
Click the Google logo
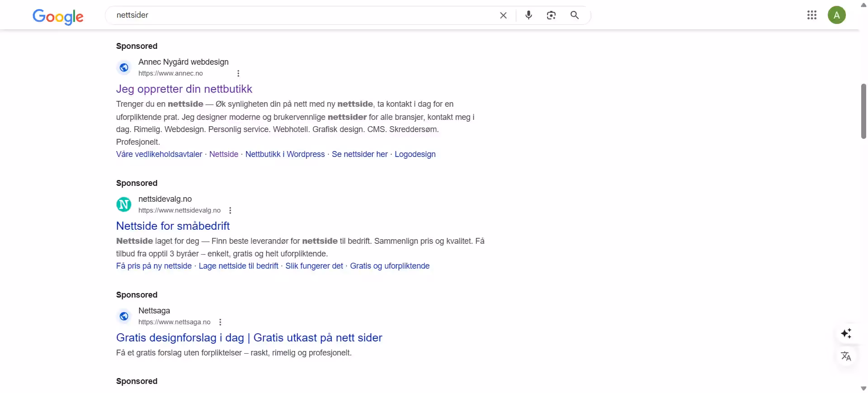(58, 17)
